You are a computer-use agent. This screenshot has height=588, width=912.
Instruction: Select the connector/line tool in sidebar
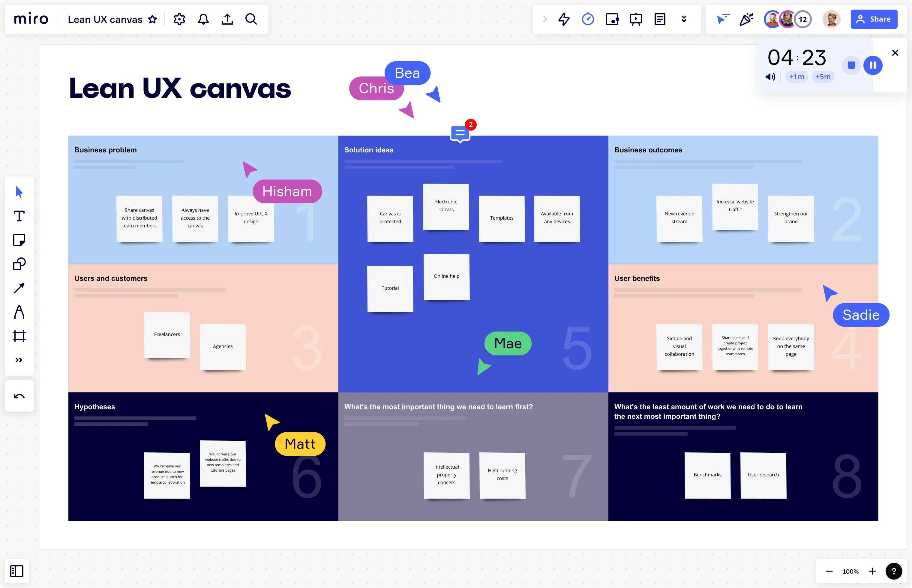click(x=19, y=287)
